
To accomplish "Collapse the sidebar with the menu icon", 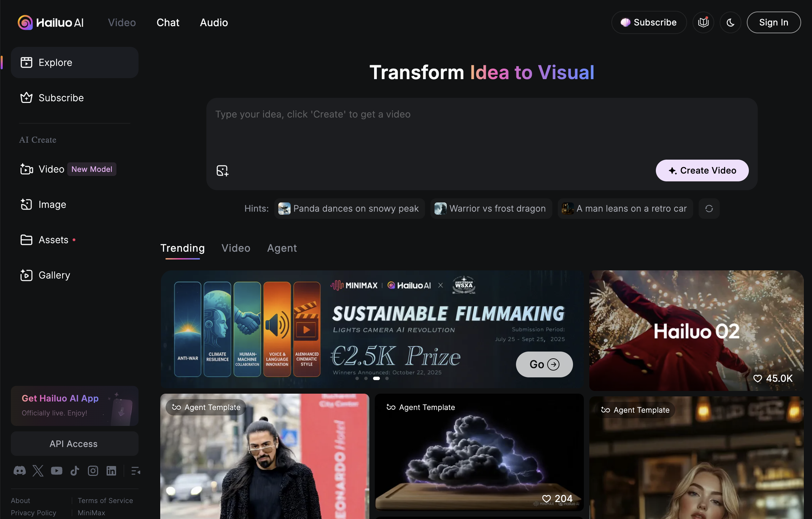I will (135, 471).
